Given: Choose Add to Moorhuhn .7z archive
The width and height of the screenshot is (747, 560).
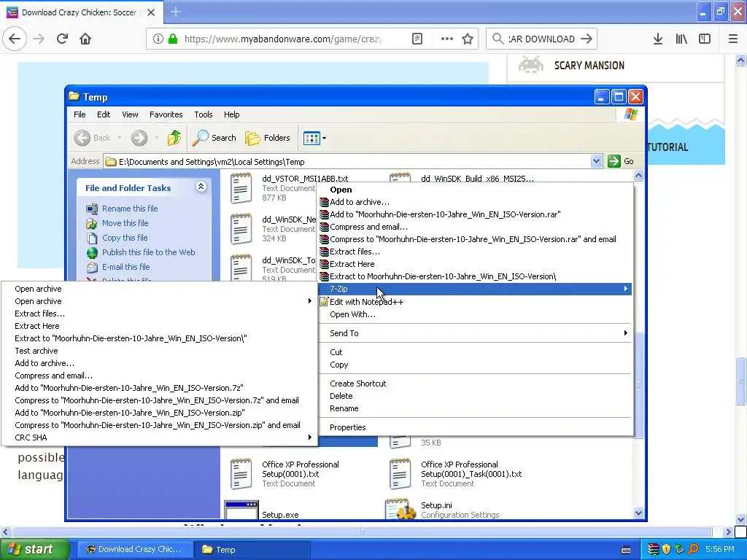Looking at the screenshot, I should [x=160, y=388].
